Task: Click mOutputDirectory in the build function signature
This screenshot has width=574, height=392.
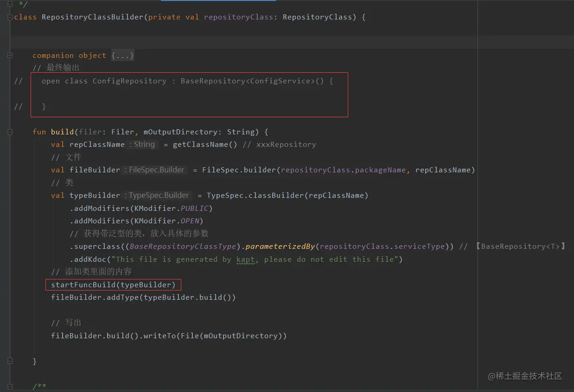Action: [x=180, y=132]
